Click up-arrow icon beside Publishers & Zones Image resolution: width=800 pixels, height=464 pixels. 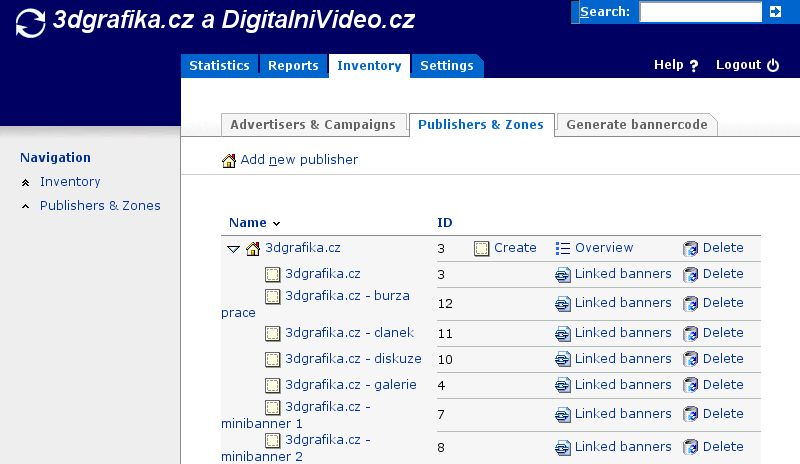coord(26,206)
